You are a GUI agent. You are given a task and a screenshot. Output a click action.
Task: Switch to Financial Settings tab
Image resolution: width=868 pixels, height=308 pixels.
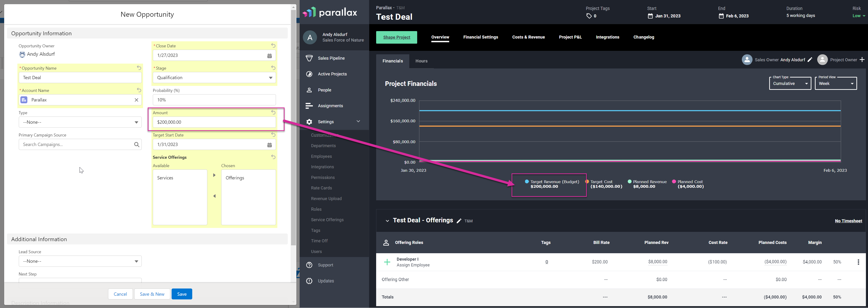tap(480, 37)
